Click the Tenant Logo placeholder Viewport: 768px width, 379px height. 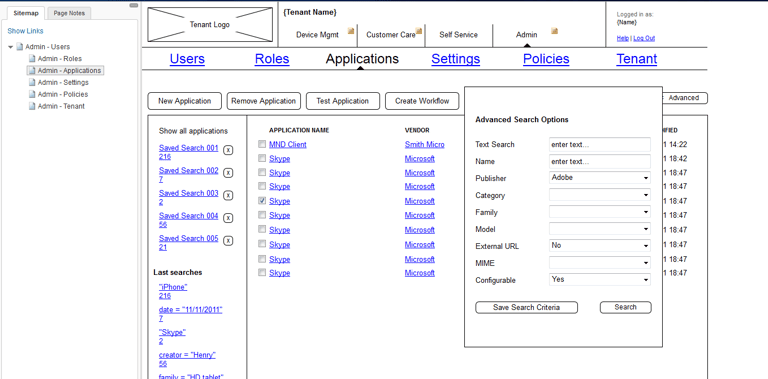(210, 24)
